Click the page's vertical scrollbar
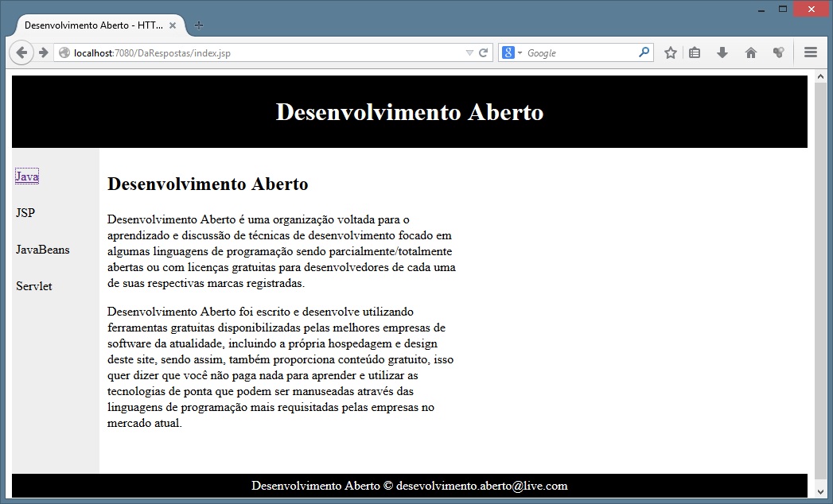The height and width of the screenshot is (504, 833). 820,278
